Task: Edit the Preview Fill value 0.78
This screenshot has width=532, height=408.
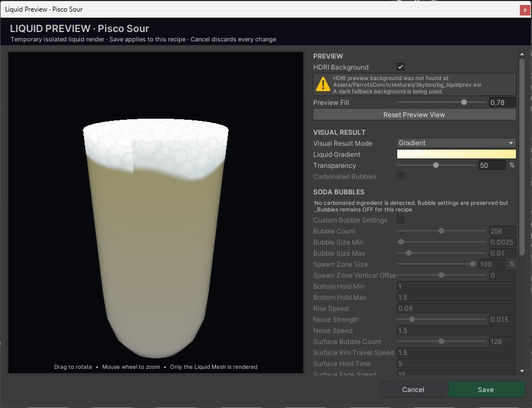Action: pyautogui.click(x=503, y=103)
